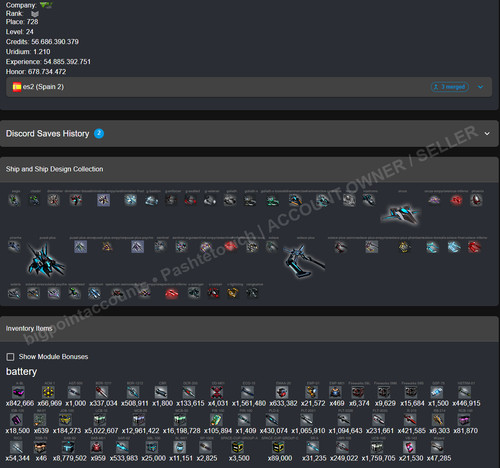Click the ammo box showing x16,198,728
This screenshot has width=500, height=468.
[180, 419]
